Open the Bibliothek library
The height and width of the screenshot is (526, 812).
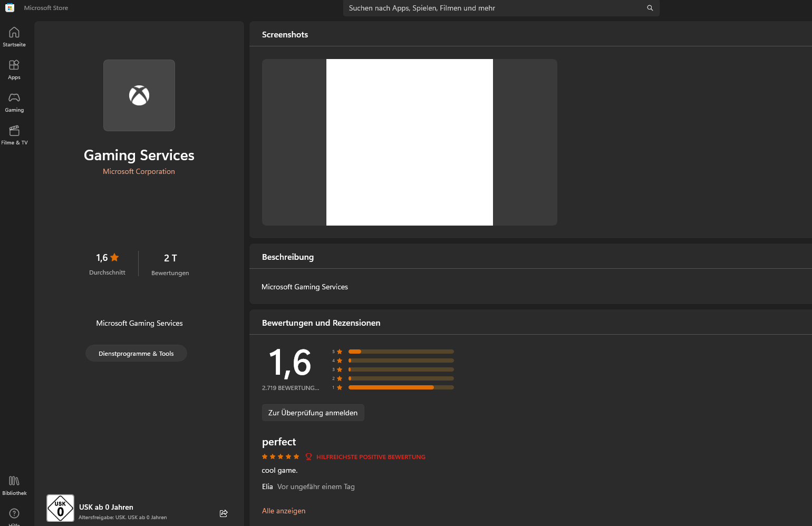coord(14,485)
